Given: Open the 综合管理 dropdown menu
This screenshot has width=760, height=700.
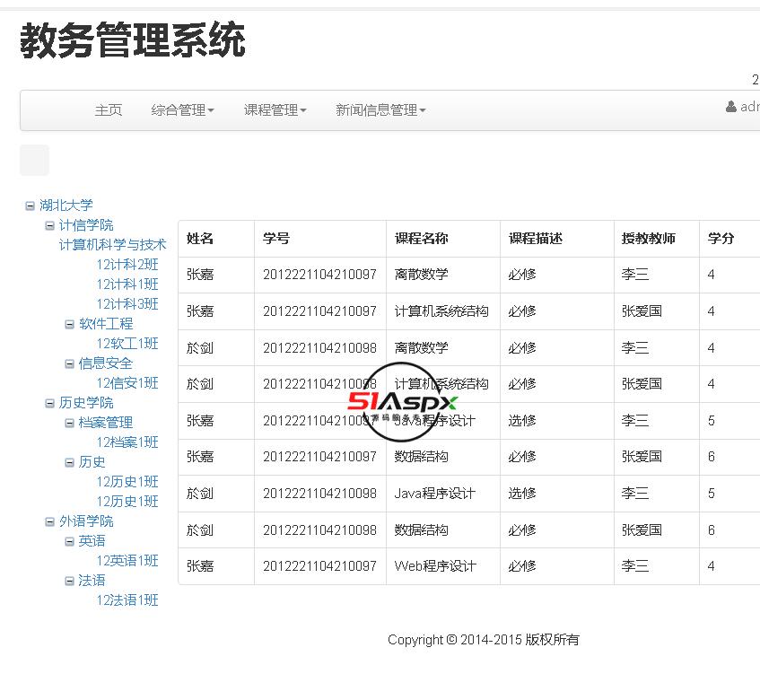Looking at the screenshot, I should [182, 110].
